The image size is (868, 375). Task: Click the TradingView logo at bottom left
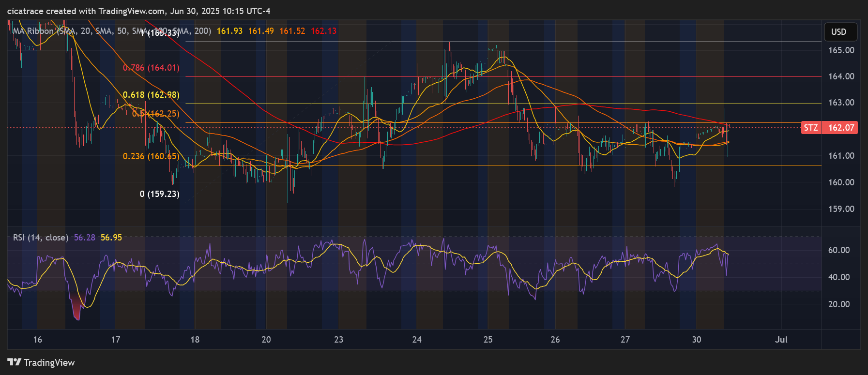point(41,362)
